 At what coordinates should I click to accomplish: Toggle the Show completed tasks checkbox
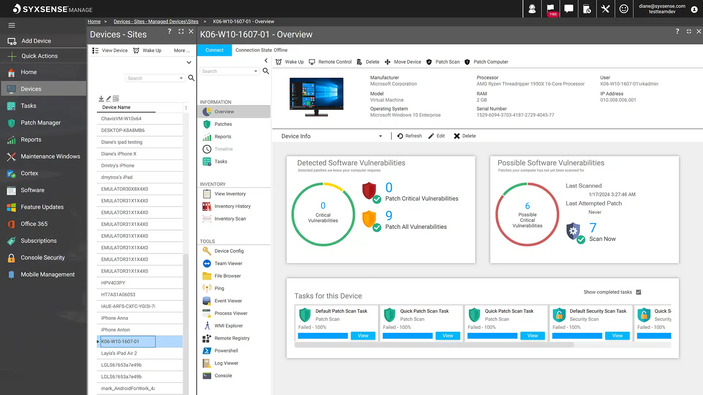coord(638,292)
